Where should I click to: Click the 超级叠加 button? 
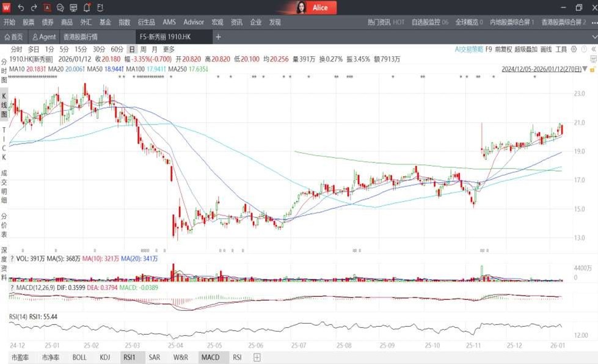tap(525, 49)
